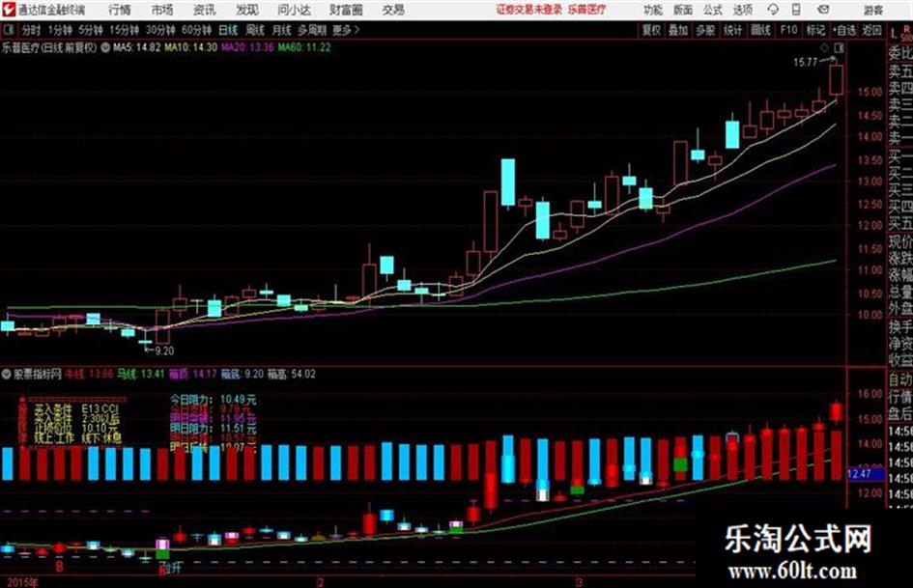The image size is (913, 588).
Task: Click the B buy signal marker
Action: [59, 567]
